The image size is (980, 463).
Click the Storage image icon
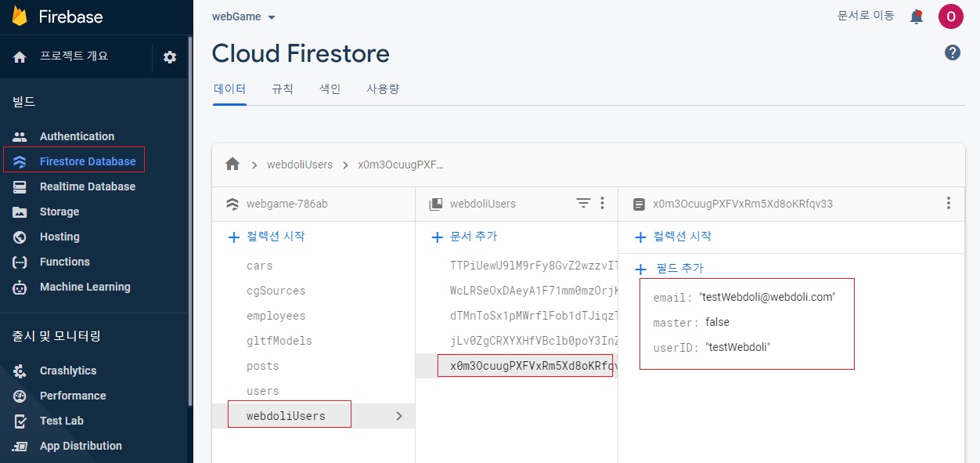click(x=20, y=212)
